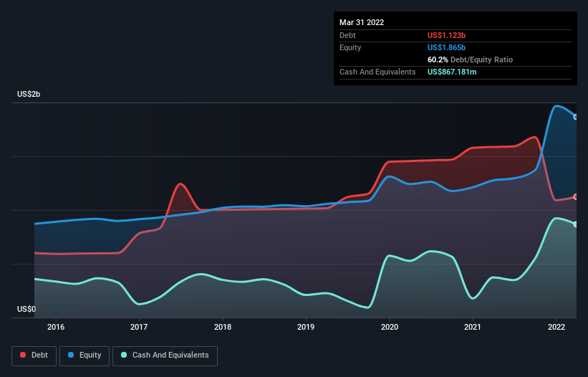Click the US$1.123b debt value

[x=446, y=35]
